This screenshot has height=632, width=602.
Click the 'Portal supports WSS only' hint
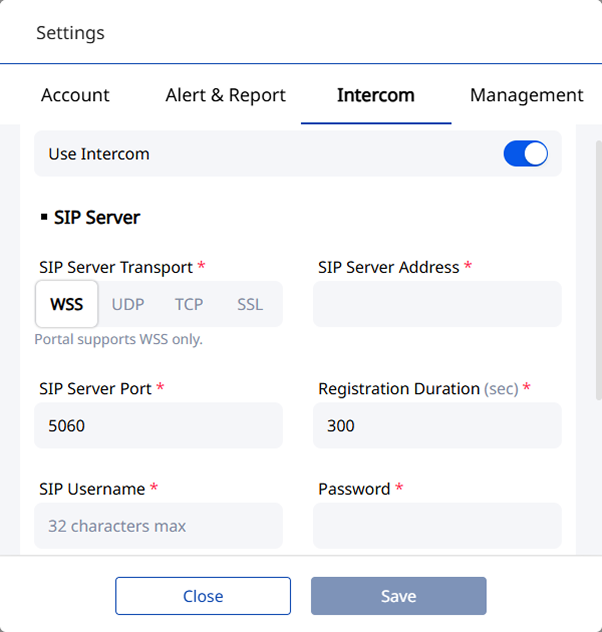(x=119, y=339)
